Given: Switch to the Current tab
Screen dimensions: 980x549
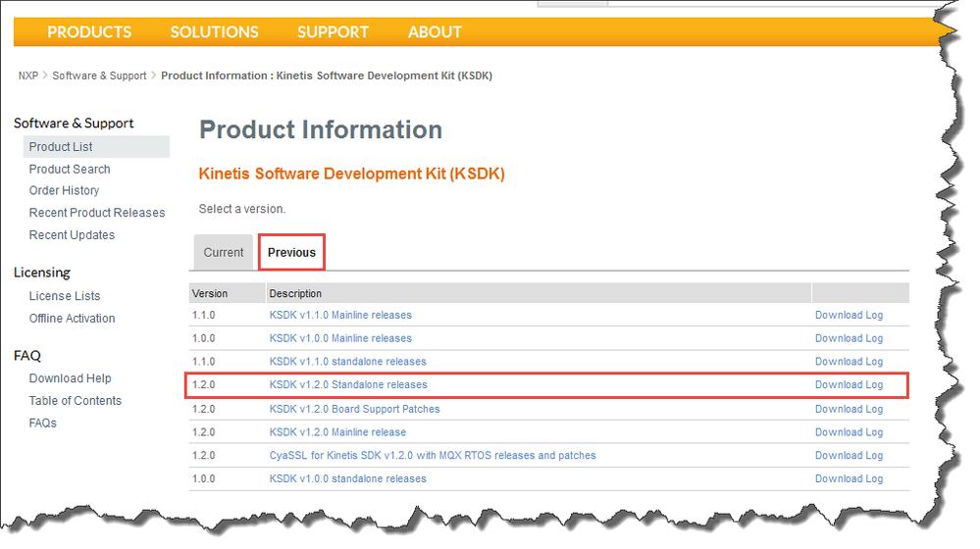Looking at the screenshot, I should pyautogui.click(x=224, y=252).
